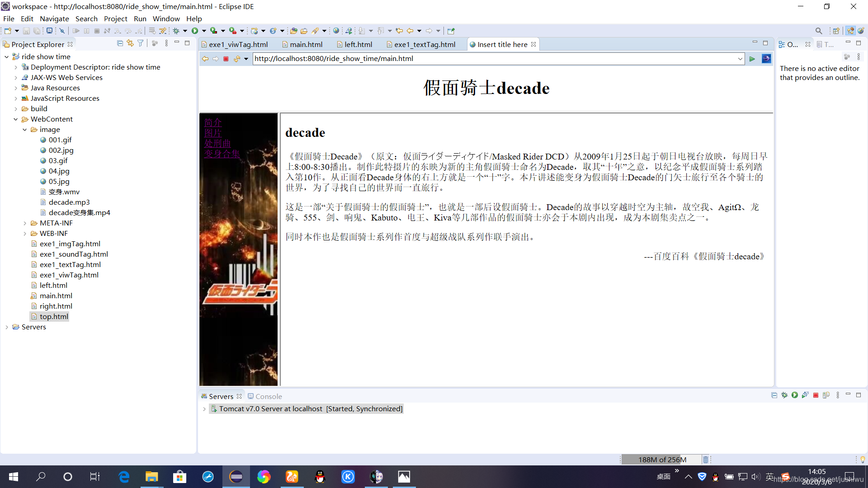Click the 简介 link in left frame
868x488 pixels.
pos(213,122)
